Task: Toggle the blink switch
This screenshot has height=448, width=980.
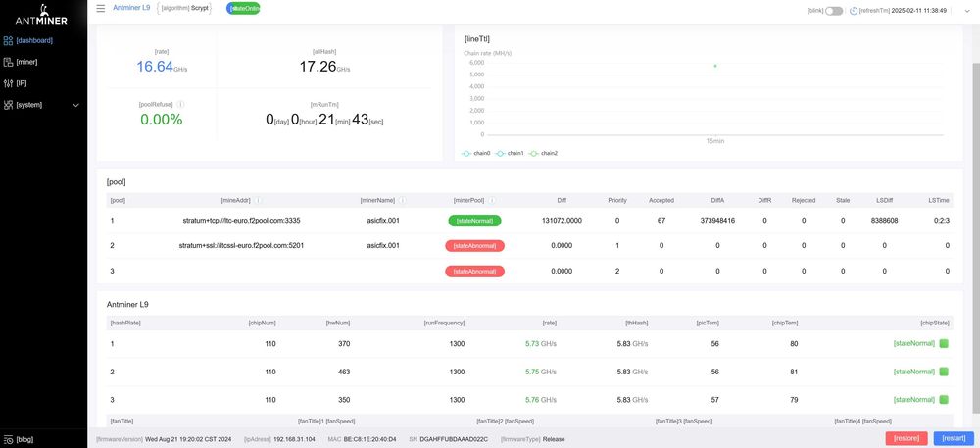Action: [833, 11]
